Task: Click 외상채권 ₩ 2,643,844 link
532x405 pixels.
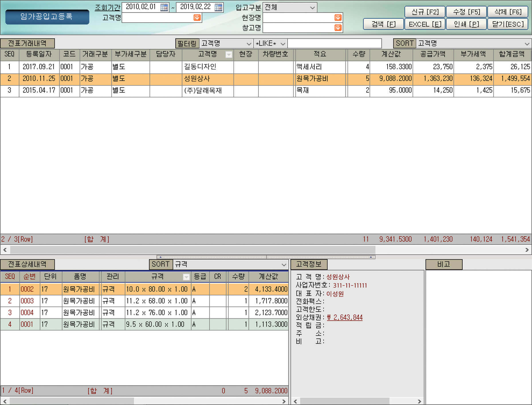Action: (x=345, y=318)
